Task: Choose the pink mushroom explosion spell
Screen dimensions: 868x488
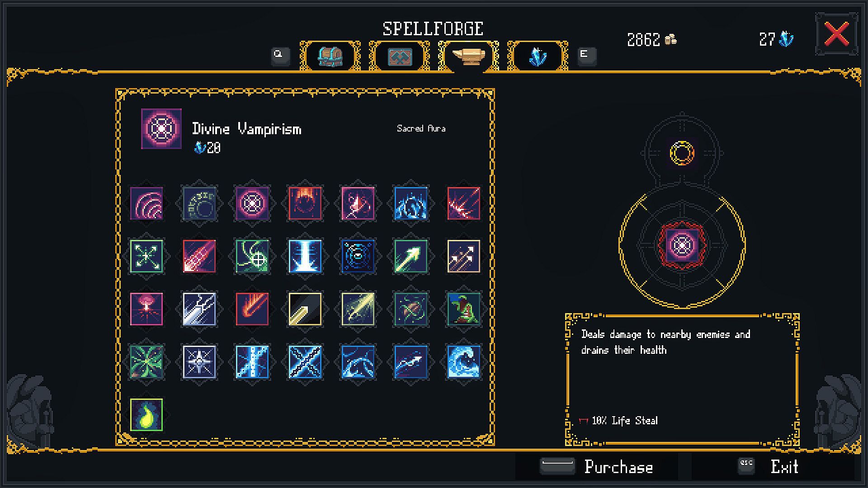Action: [x=146, y=309]
